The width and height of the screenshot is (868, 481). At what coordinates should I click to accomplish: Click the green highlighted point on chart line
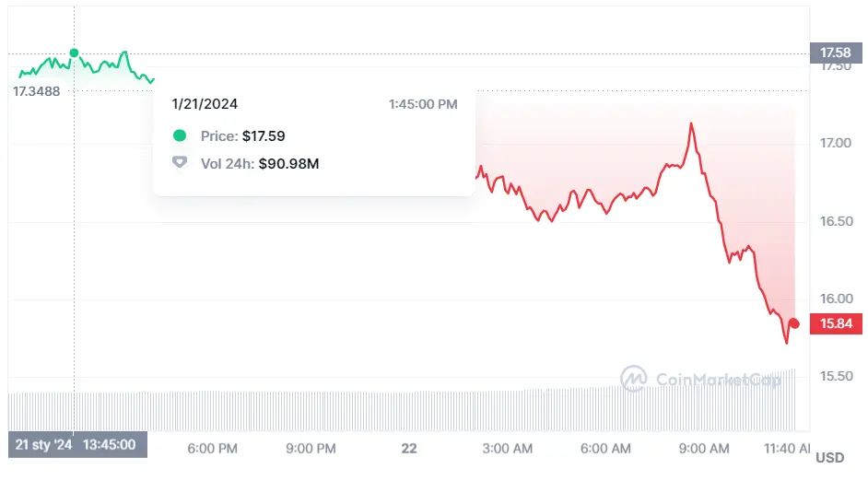pyautogui.click(x=75, y=53)
